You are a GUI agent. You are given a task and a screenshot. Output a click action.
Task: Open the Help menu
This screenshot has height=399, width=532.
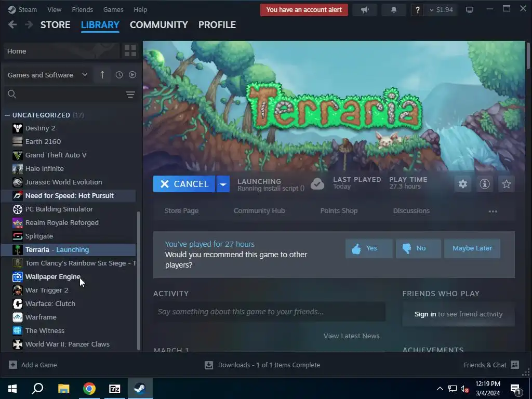tap(140, 10)
